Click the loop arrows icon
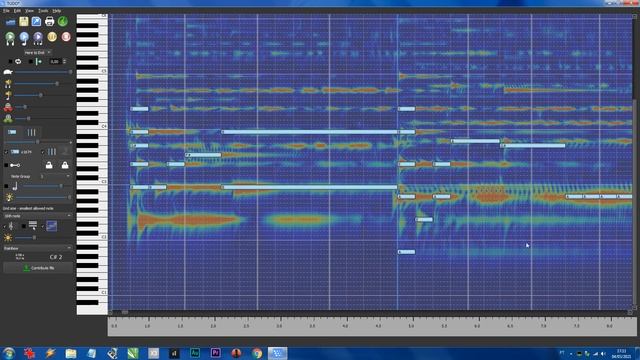640x360 pixels. (x=18, y=62)
